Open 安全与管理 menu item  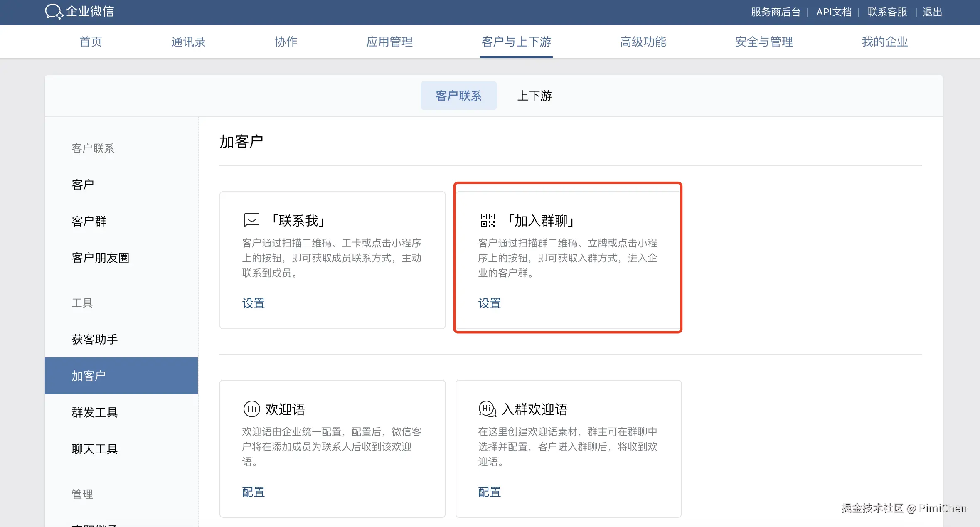point(764,42)
